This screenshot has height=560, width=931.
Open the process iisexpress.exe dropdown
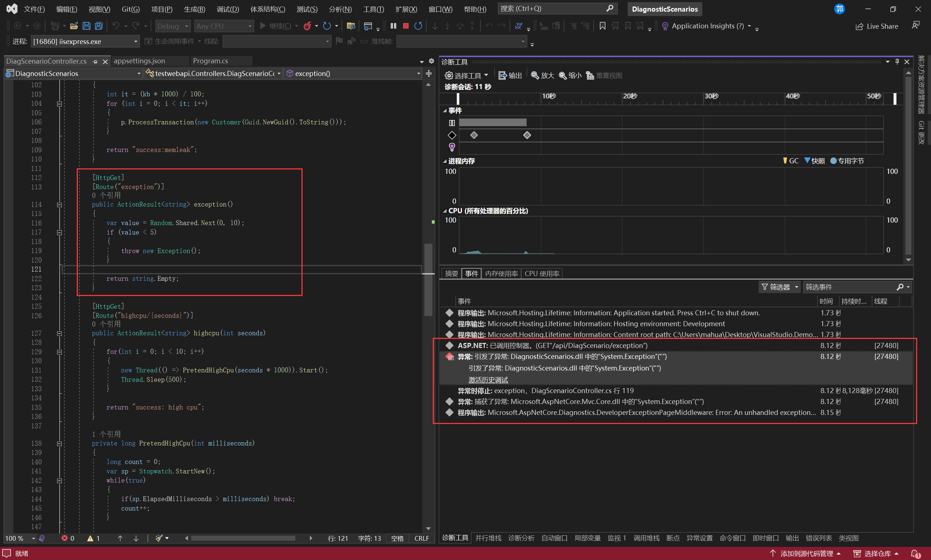pyautogui.click(x=136, y=41)
